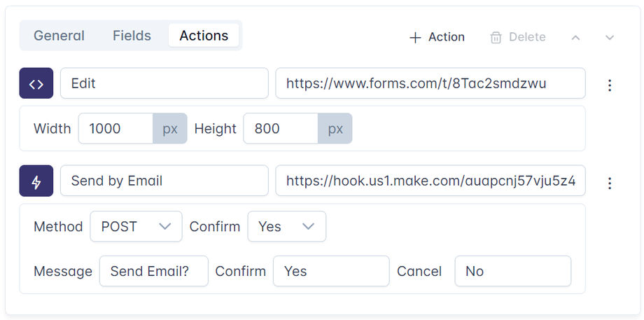Click the plus Action button

pyautogui.click(x=437, y=37)
